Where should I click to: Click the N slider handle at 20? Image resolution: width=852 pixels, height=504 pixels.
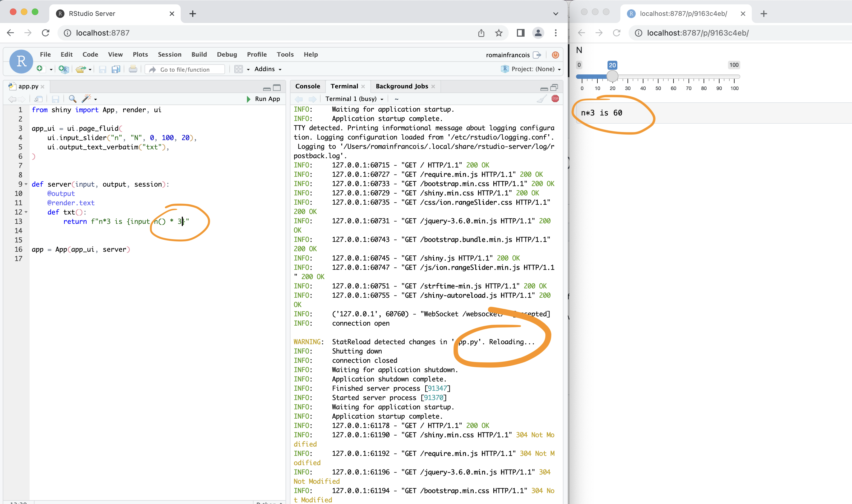pyautogui.click(x=612, y=76)
